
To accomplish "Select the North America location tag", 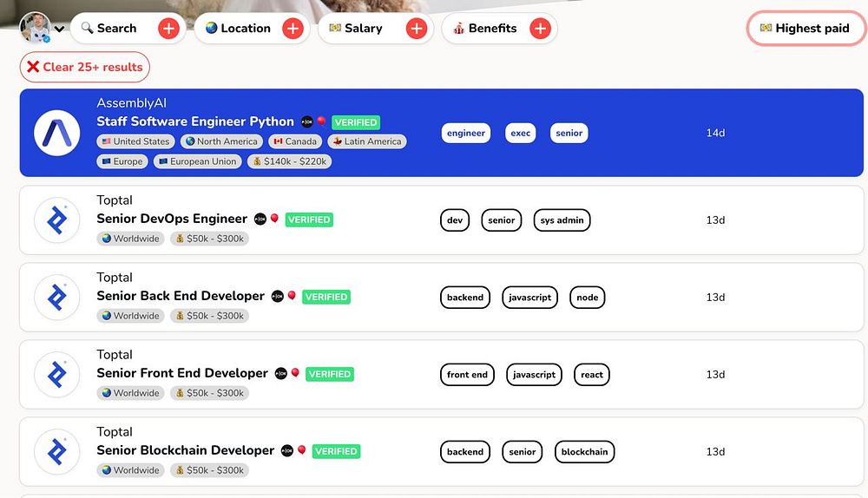I will [x=221, y=141].
